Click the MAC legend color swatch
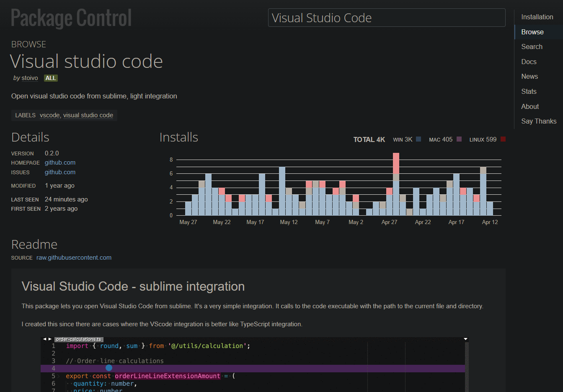The image size is (563, 392). [x=459, y=139]
